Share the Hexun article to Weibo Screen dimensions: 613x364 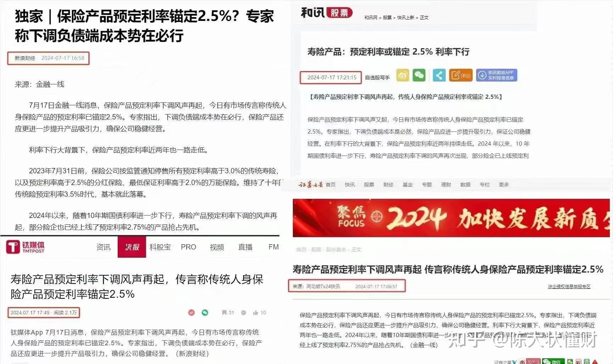pos(402,75)
